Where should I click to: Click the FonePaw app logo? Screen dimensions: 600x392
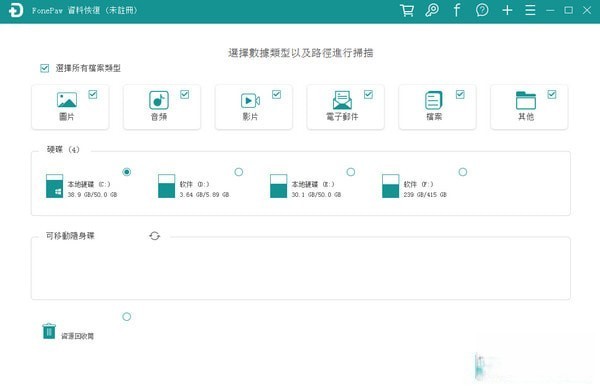tap(16, 10)
